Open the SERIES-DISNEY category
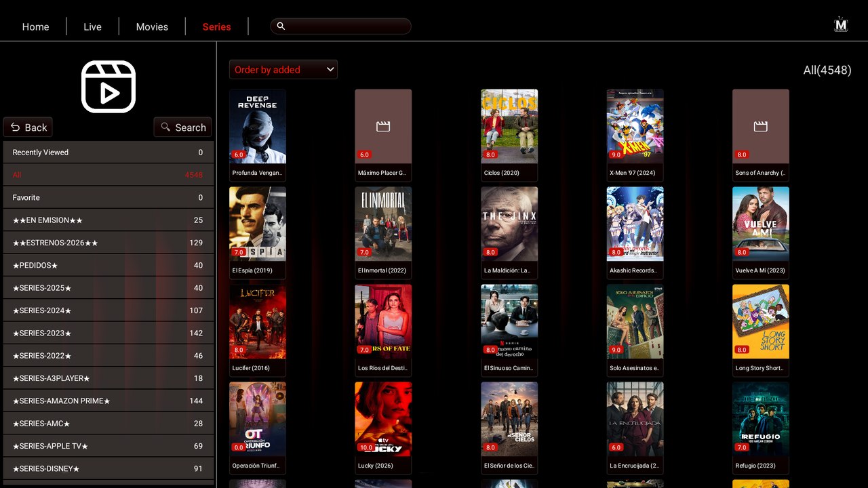This screenshot has width=868, height=488. 108,468
